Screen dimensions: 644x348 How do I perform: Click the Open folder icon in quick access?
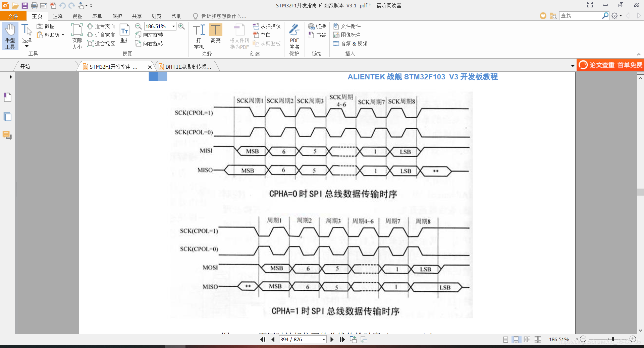15,5
